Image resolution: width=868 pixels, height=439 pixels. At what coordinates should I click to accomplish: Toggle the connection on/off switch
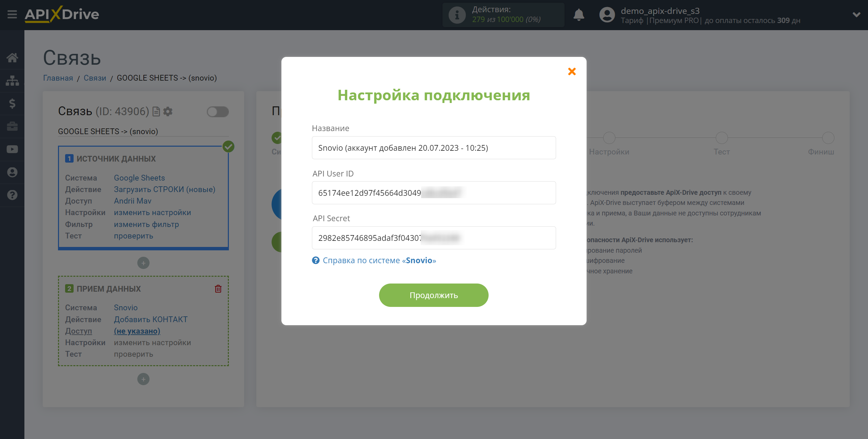click(x=218, y=112)
